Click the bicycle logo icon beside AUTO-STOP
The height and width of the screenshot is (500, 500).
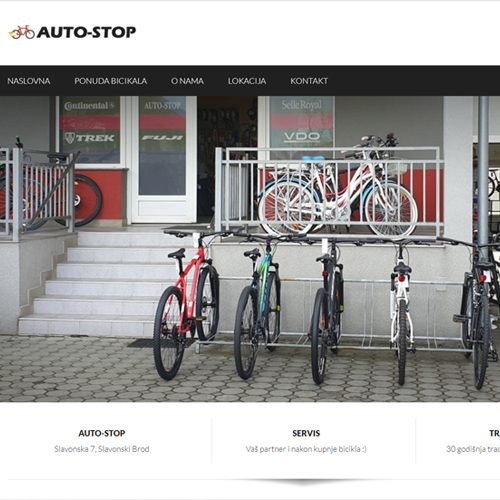pos(22,32)
